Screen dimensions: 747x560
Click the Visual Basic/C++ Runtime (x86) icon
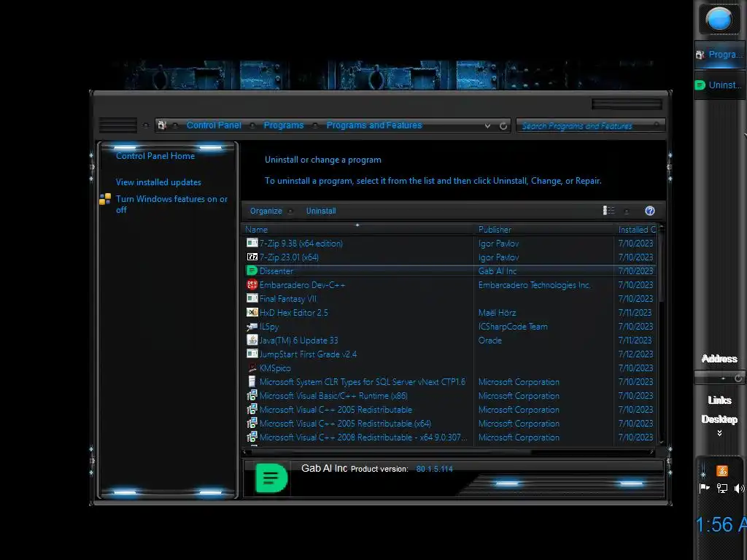[252, 395]
